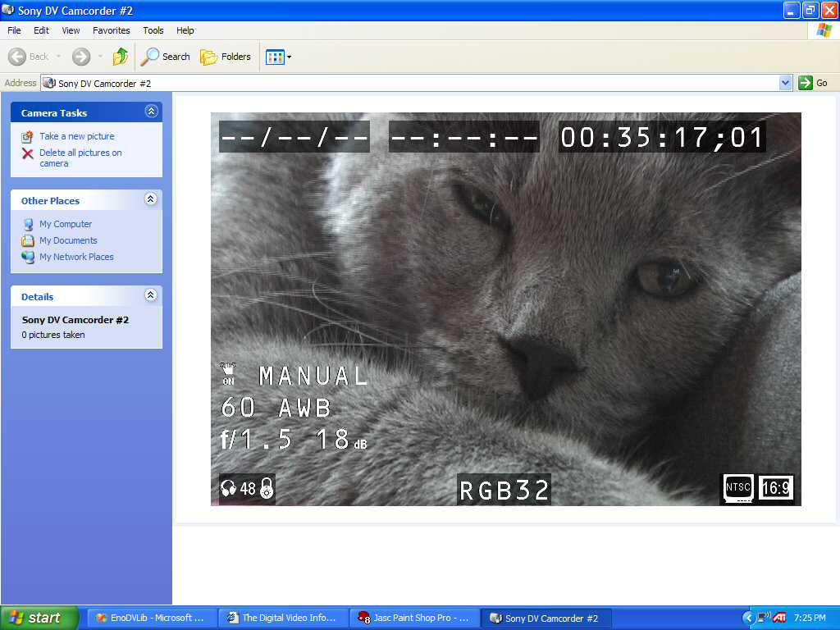Take a new picture
The height and width of the screenshot is (630, 840).
[x=76, y=136]
